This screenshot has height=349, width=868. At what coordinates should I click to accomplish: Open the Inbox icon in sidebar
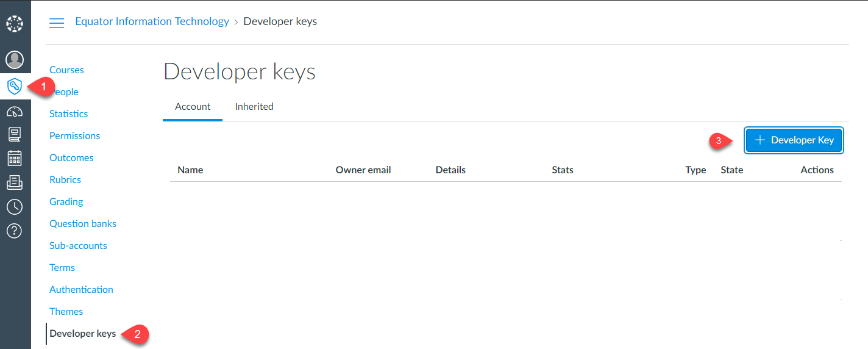click(x=15, y=182)
